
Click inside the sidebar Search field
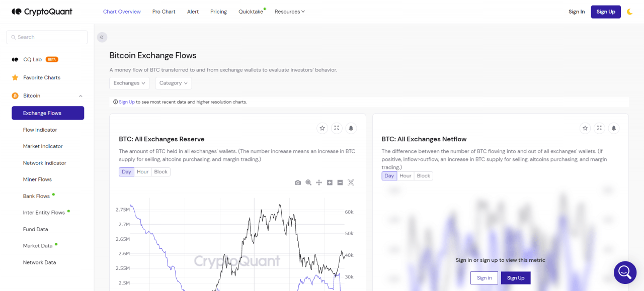coord(47,37)
